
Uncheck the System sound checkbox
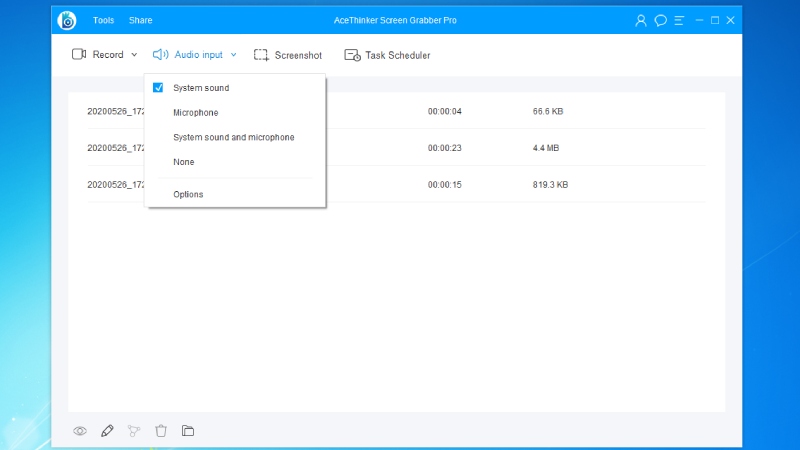[x=158, y=88]
